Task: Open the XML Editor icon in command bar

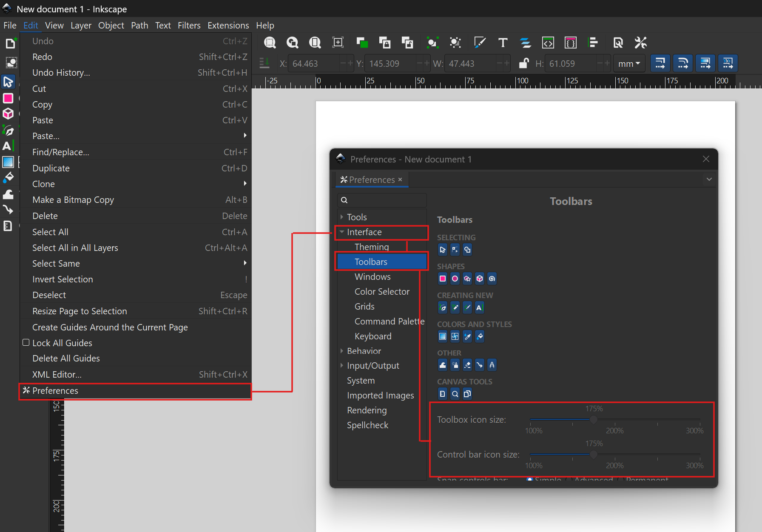Action: click(x=548, y=43)
